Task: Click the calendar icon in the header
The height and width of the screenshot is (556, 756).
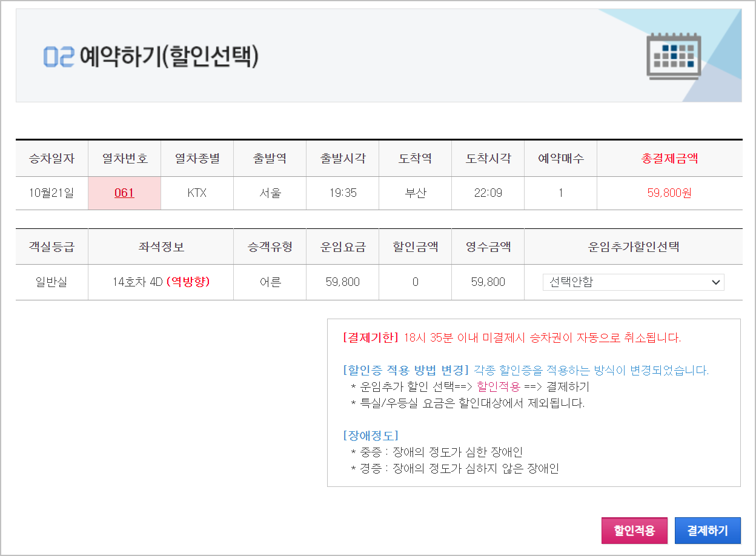Action: pos(674,56)
